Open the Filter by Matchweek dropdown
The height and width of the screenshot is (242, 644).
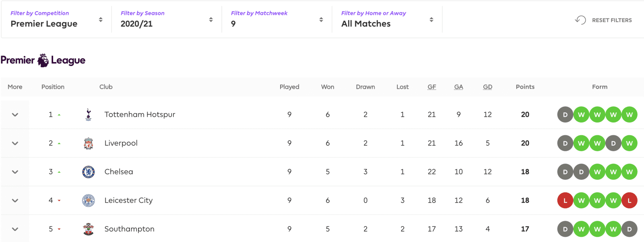277,19
